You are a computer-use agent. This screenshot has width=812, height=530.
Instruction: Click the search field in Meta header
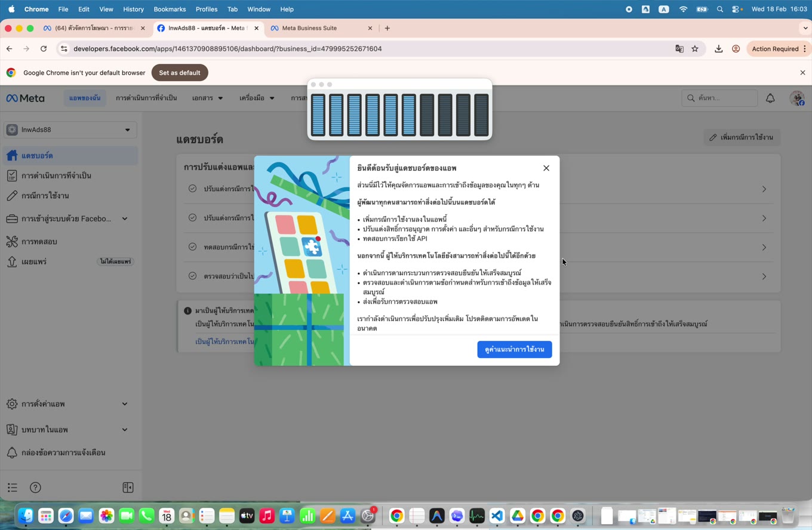(719, 98)
